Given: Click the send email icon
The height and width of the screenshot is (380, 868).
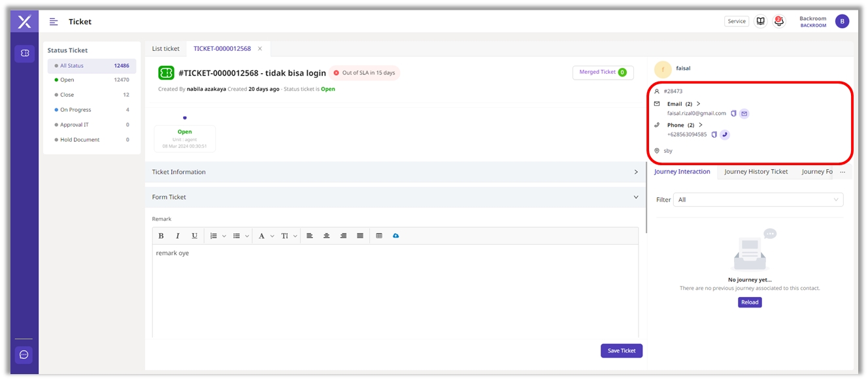Looking at the screenshot, I should [744, 114].
